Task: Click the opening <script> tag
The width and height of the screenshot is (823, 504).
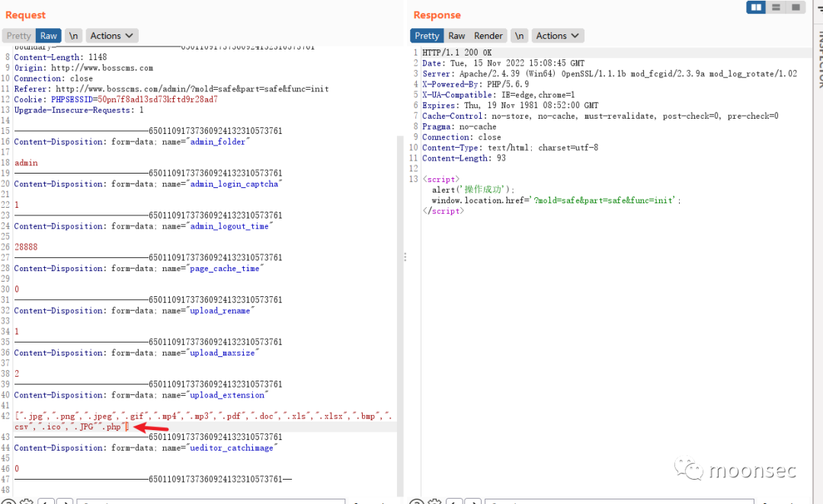Action: (x=441, y=179)
